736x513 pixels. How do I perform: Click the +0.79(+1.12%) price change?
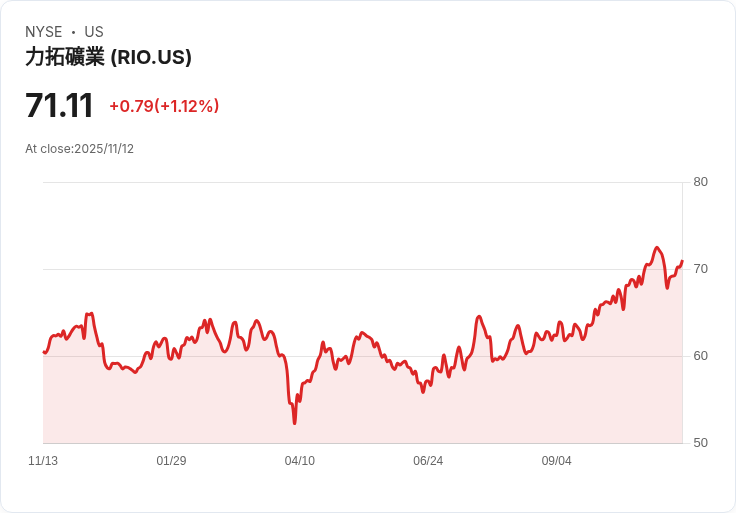pos(164,106)
